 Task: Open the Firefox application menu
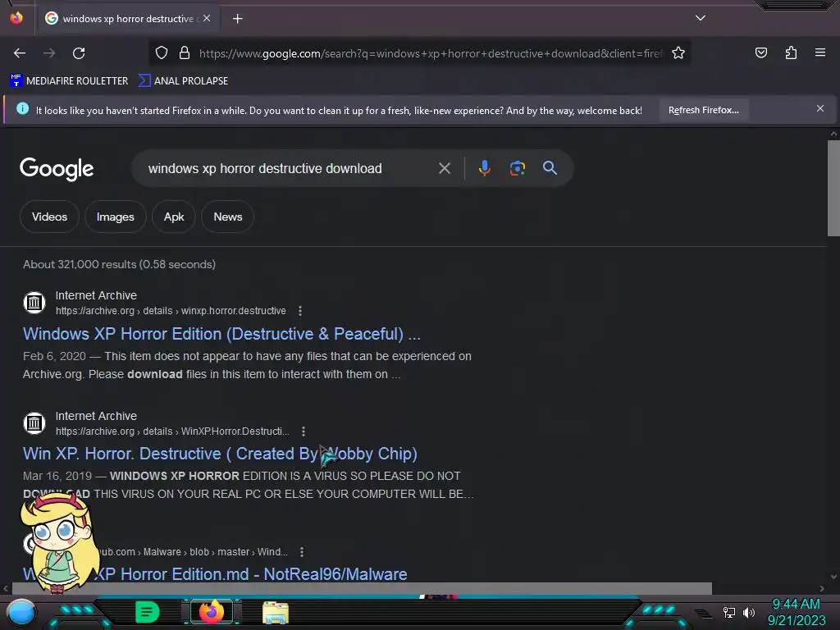click(x=820, y=52)
